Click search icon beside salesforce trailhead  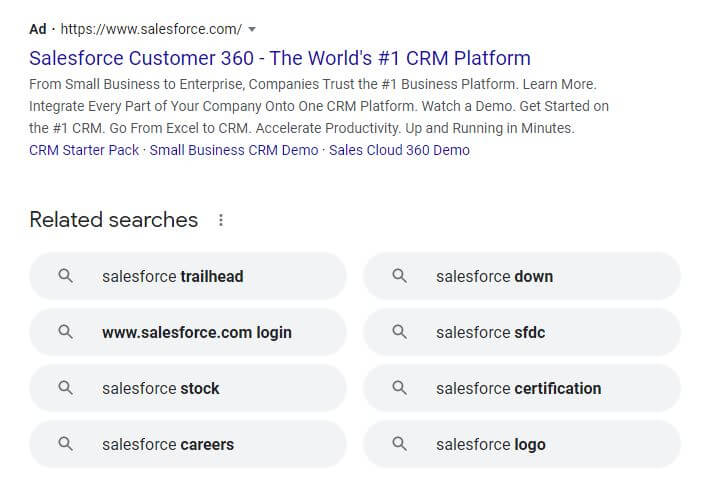[x=66, y=276]
